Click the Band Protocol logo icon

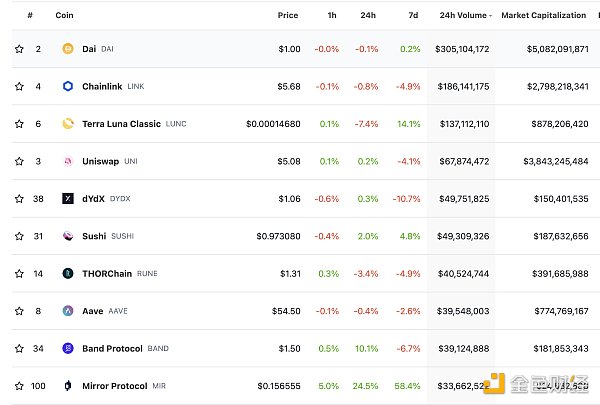[68, 348]
